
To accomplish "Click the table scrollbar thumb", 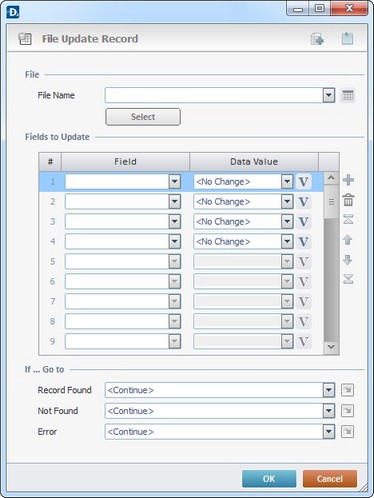I will [331, 202].
